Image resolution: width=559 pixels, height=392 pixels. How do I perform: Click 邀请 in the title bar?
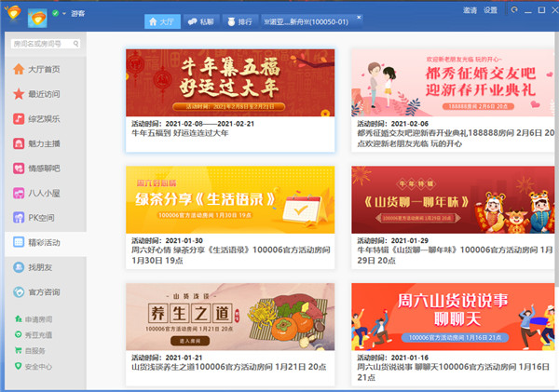coord(470,10)
